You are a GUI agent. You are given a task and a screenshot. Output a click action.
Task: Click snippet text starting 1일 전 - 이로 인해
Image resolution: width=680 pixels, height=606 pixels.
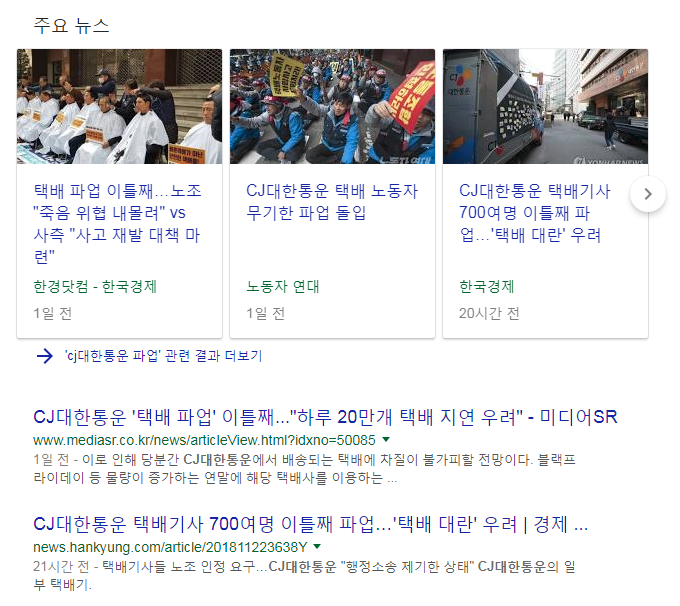point(304,468)
